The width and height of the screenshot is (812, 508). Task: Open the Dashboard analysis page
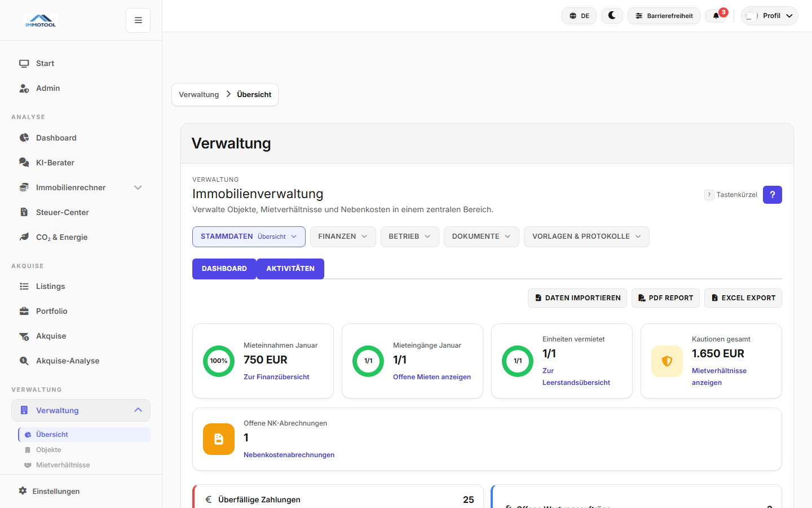[56, 137]
